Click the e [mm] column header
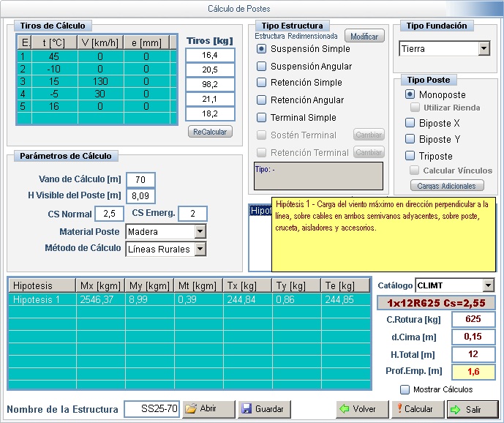 coord(146,42)
